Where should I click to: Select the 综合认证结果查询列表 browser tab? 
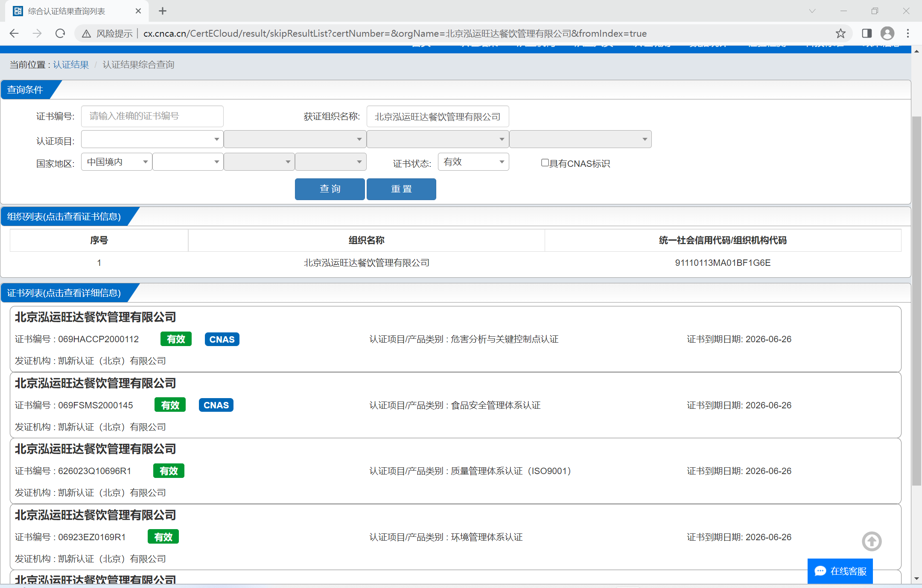click(x=77, y=11)
